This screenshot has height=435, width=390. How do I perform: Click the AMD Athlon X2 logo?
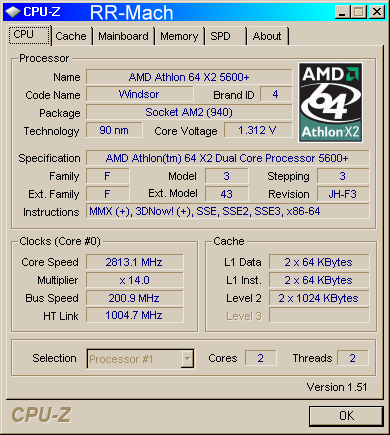pos(330,102)
